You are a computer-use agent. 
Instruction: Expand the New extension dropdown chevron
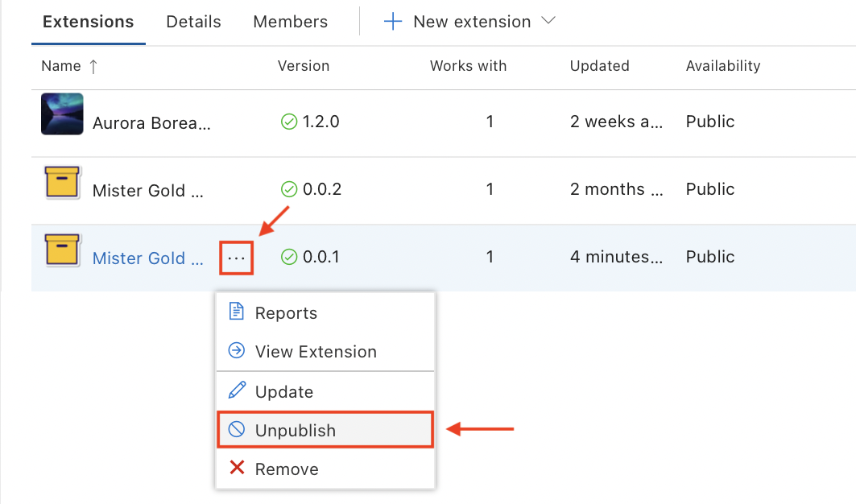click(548, 22)
